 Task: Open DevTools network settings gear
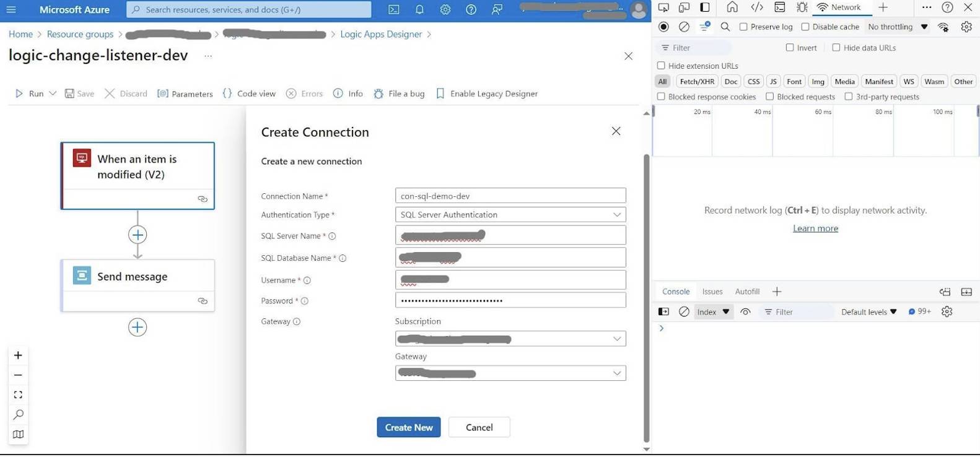966,27
